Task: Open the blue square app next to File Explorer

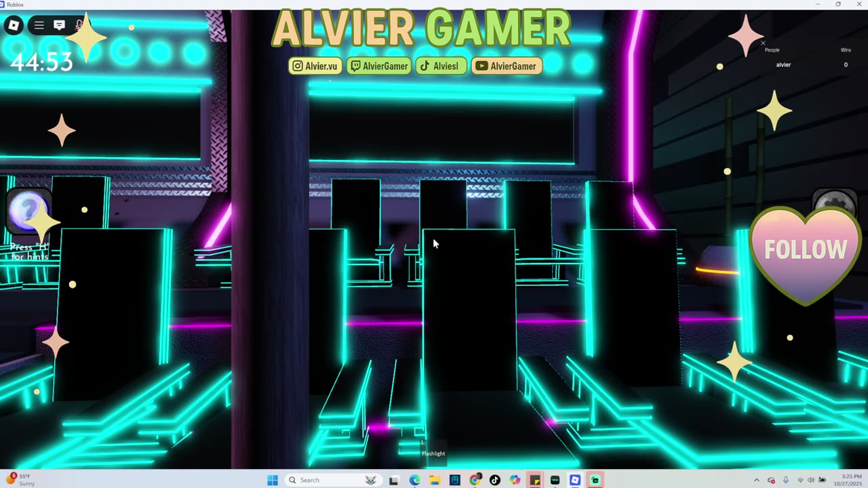Action: coord(454,480)
